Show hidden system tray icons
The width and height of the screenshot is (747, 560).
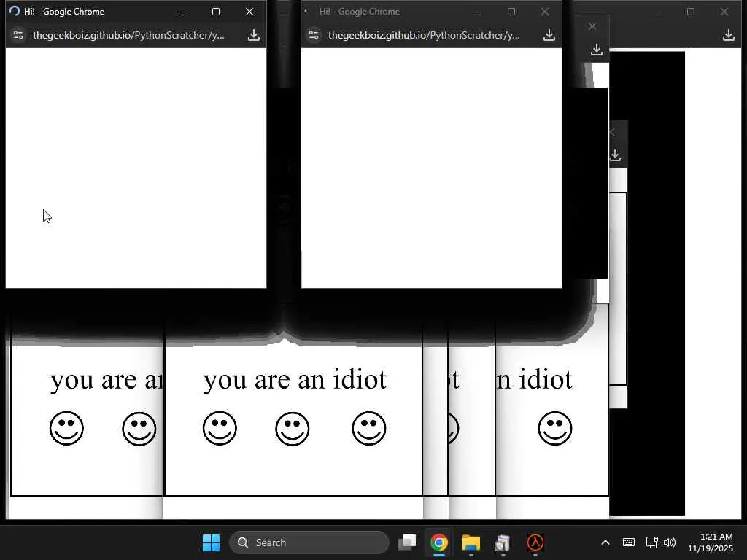click(x=605, y=542)
